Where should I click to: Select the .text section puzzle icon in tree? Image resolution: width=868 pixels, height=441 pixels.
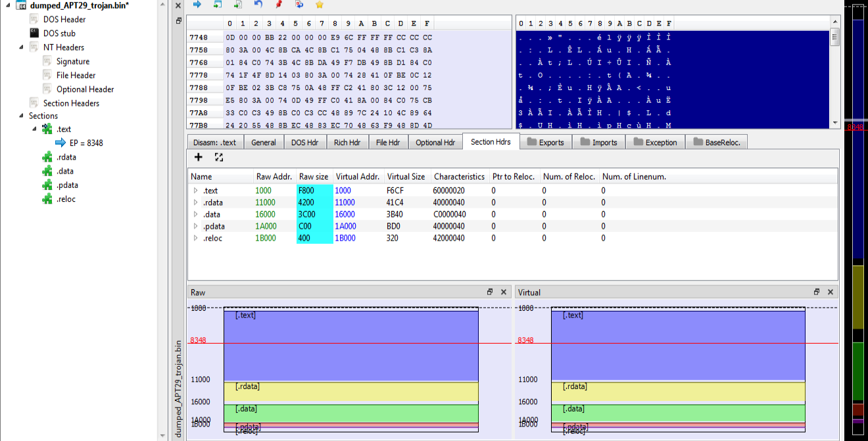tap(47, 129)
